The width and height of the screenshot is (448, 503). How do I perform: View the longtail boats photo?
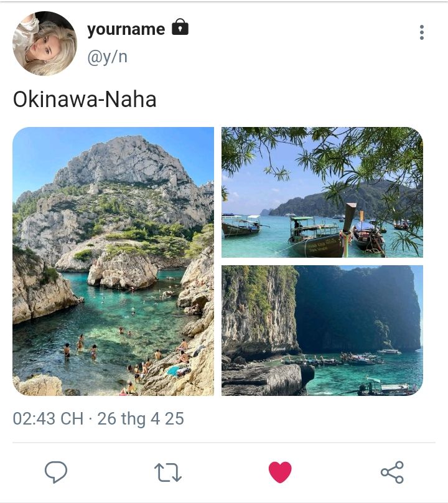(322, 192)
